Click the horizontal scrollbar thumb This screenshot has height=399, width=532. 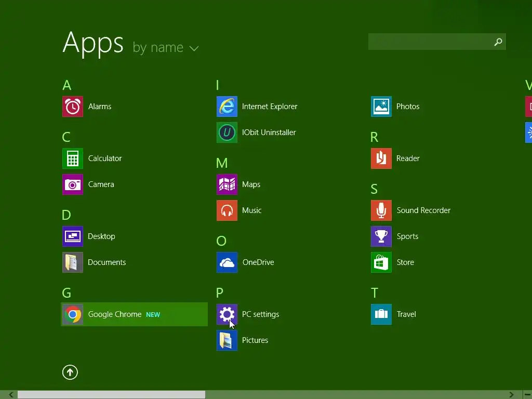point(111,395)
